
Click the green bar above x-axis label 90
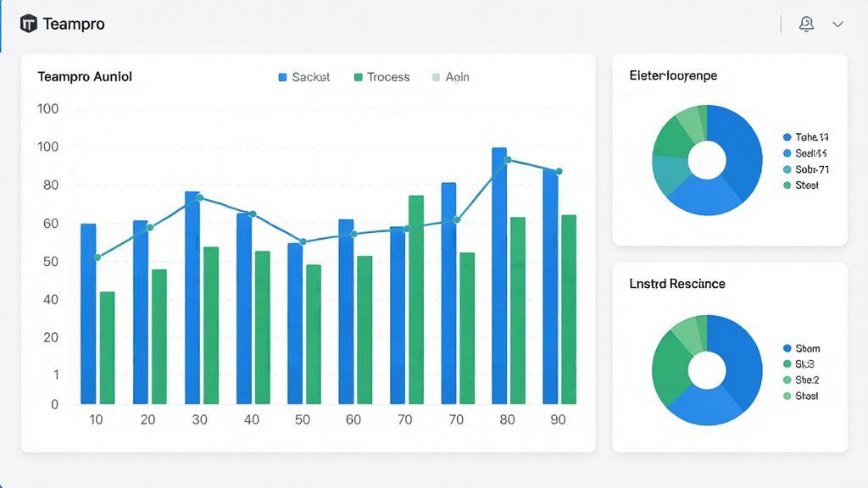click(569, 309)
